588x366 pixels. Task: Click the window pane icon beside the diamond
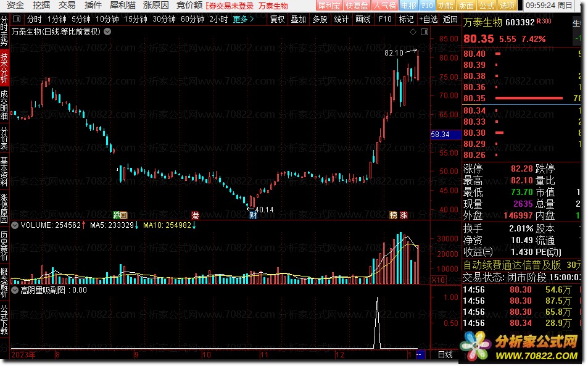tap(424, 32)
